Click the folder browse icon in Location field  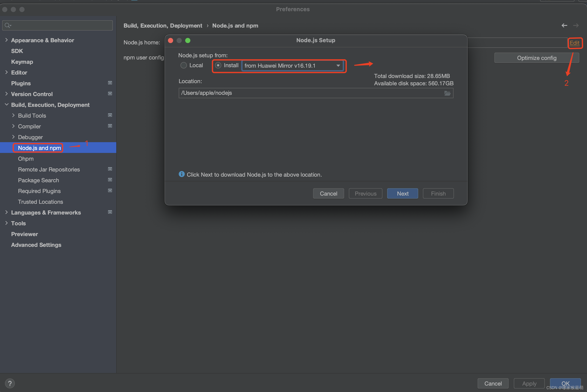click(447, 93)
